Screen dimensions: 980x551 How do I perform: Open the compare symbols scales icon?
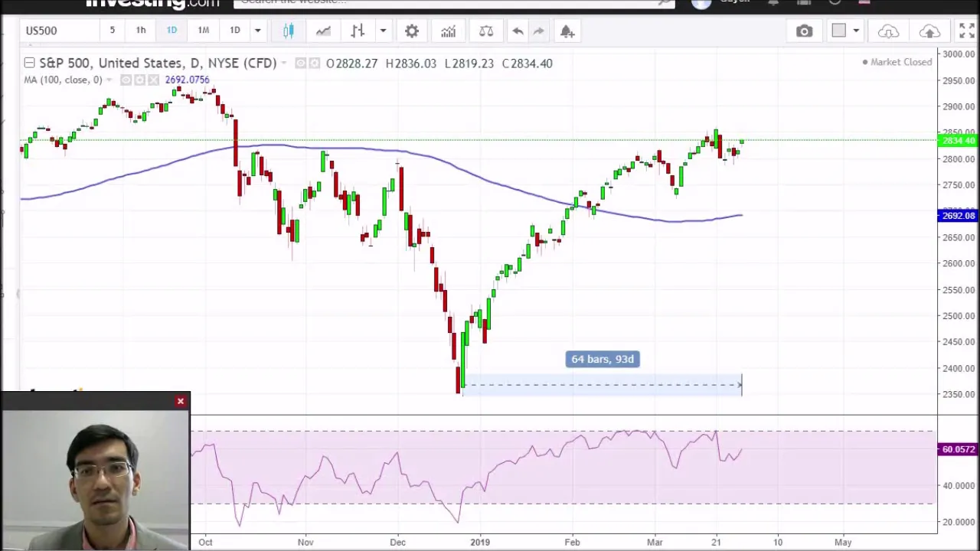(485, 31)
